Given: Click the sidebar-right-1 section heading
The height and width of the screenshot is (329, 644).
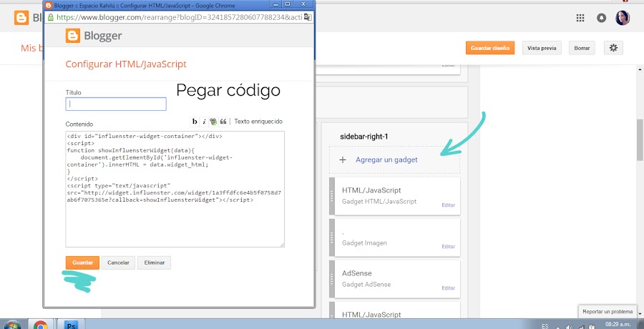Looking at the screenshot, I should coord(364,137).
